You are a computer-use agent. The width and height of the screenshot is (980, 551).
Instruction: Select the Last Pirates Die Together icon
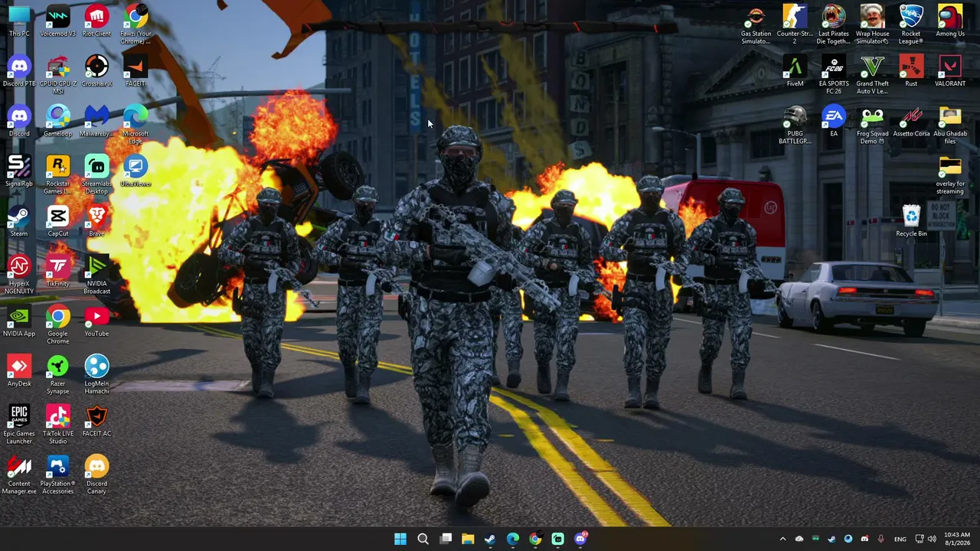click(x=834, y=24)
